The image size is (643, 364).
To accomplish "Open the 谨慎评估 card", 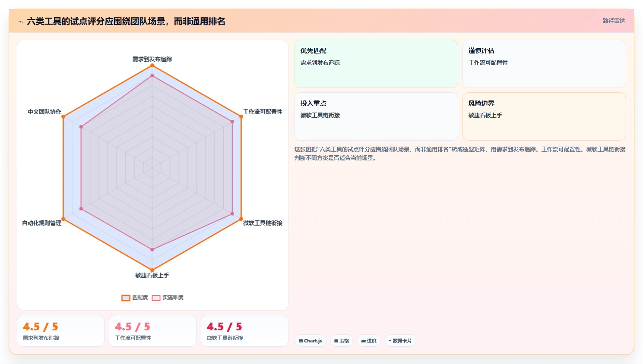I will point(544,64).
